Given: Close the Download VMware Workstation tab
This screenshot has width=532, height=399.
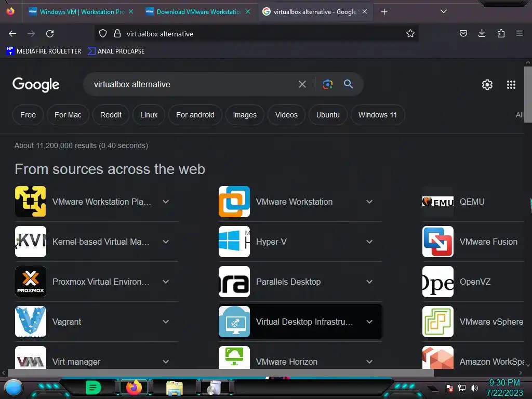Looking at the screenshot, I should pyautogui.click(x=248, y=11).
